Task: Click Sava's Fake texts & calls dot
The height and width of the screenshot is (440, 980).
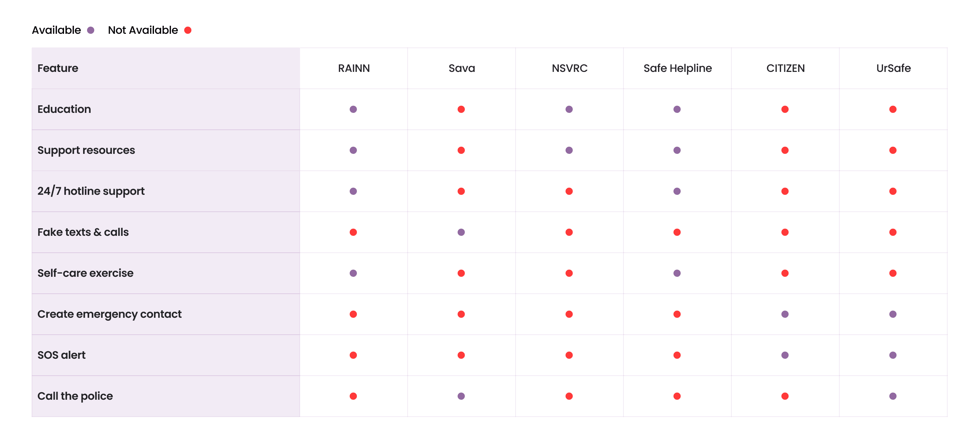Action: point(461,232)
